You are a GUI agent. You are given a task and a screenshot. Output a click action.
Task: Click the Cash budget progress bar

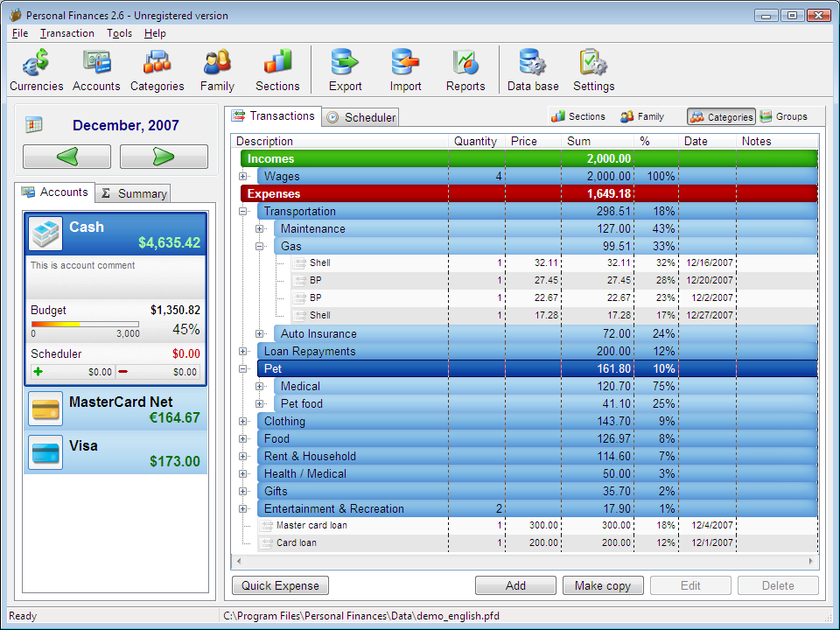click(85, 324)
